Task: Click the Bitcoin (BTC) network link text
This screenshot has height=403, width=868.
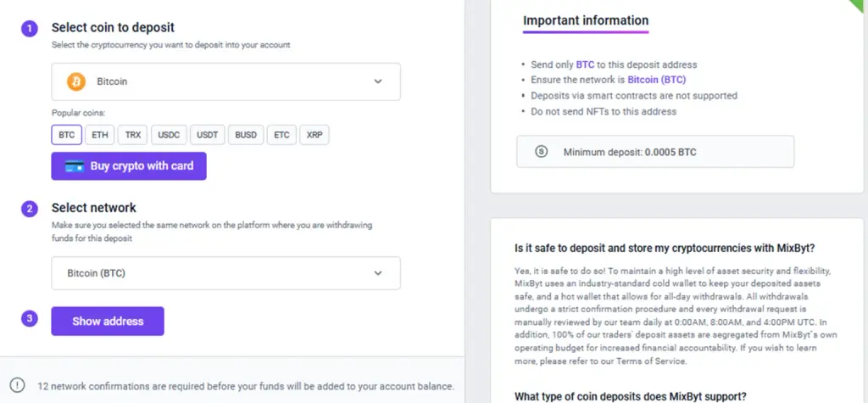Action: pos(657,80)
